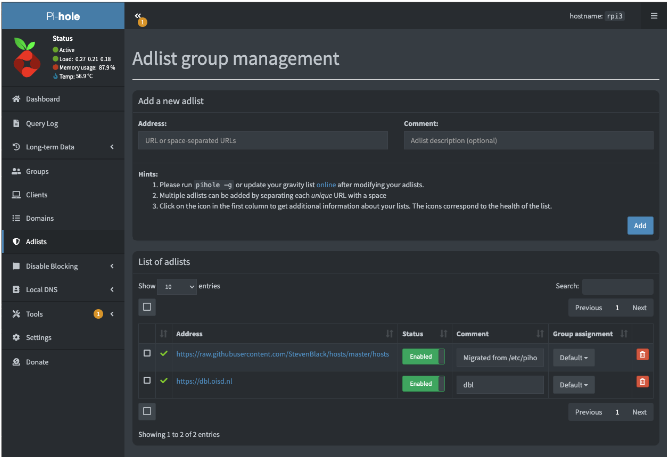Click bottom Previous pagination button
Image resolution: width=667 pixels, height=457 pixels.
tap(588, 412)
